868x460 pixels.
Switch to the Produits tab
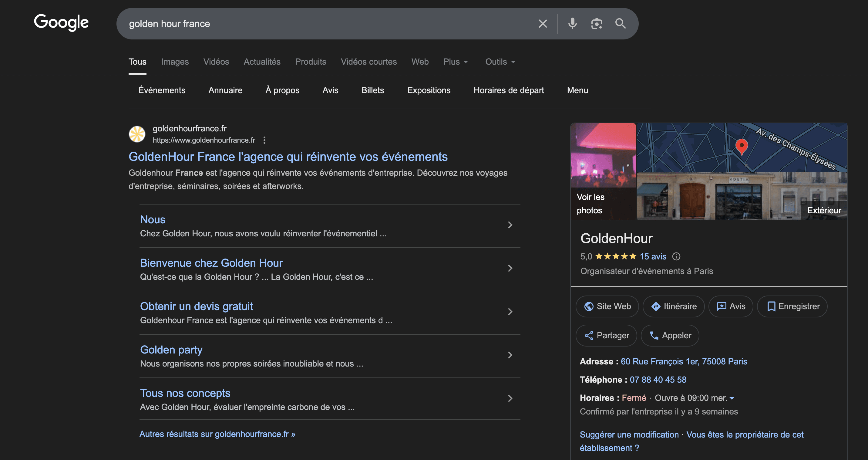tap(311, 62)
